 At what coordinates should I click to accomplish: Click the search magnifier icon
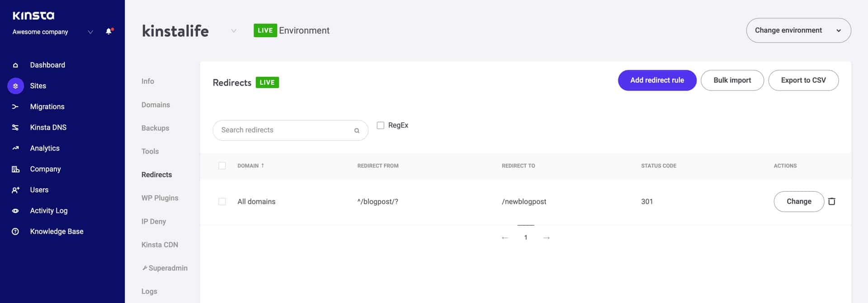tap(357, 131)
